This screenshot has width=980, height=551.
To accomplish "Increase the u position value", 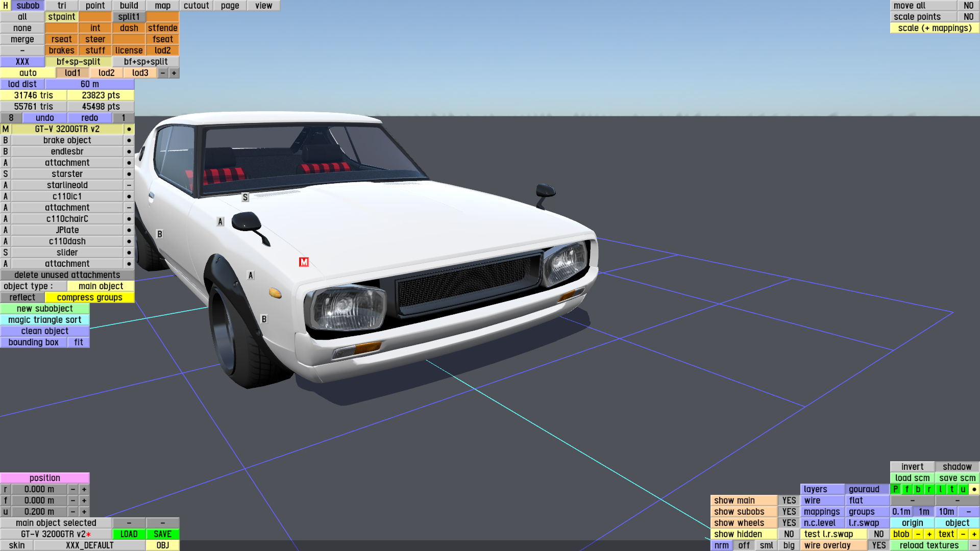I will coord(84,512).
